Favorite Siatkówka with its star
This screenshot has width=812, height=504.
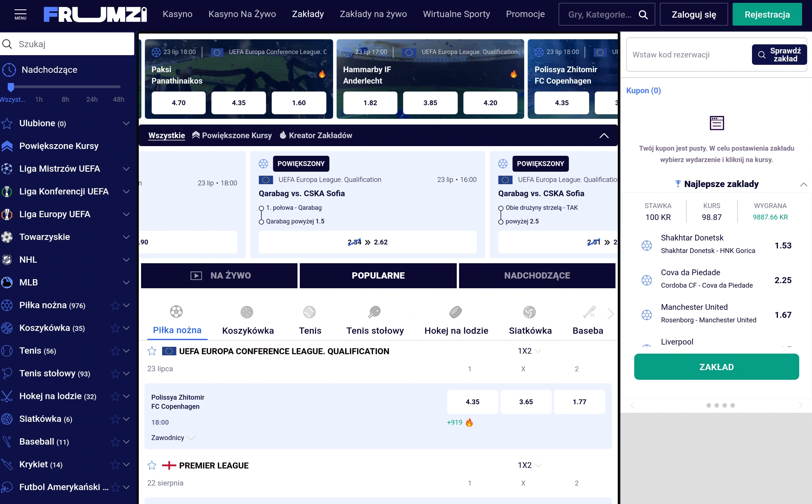(115, 419)
